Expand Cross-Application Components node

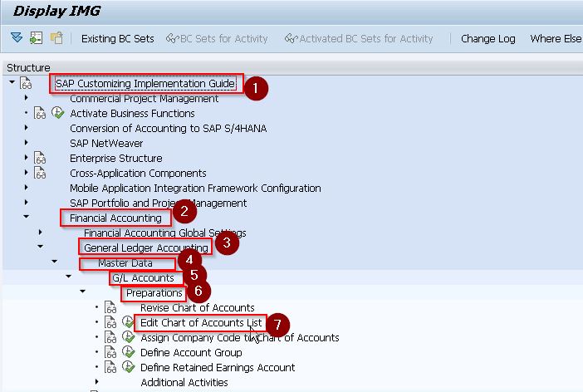point(26,172)
